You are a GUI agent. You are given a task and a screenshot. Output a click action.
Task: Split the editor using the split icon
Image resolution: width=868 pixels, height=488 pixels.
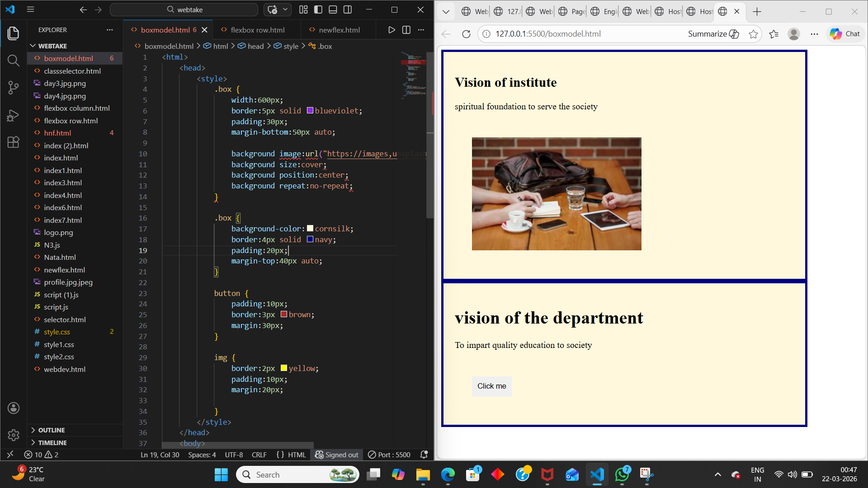pyautogui.click(x=406, y=30)
